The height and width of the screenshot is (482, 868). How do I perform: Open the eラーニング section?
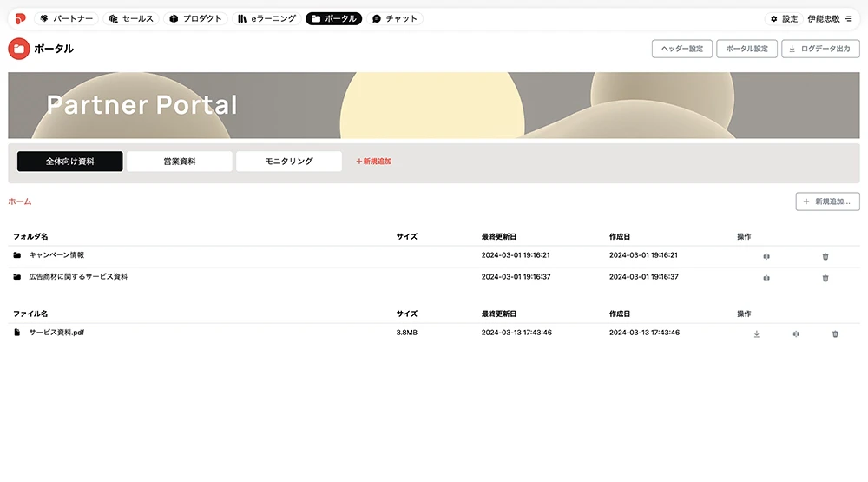(x=266, y=18)
